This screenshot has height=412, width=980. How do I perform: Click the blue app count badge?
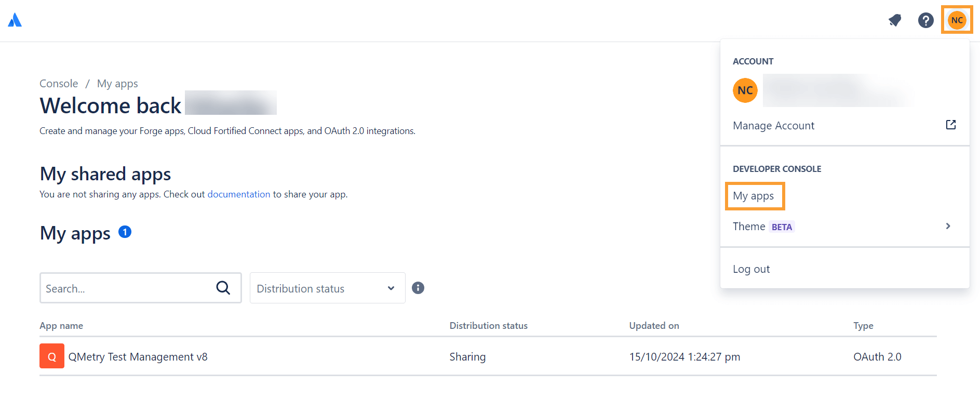pyautogui.click(x=125, y=232)
